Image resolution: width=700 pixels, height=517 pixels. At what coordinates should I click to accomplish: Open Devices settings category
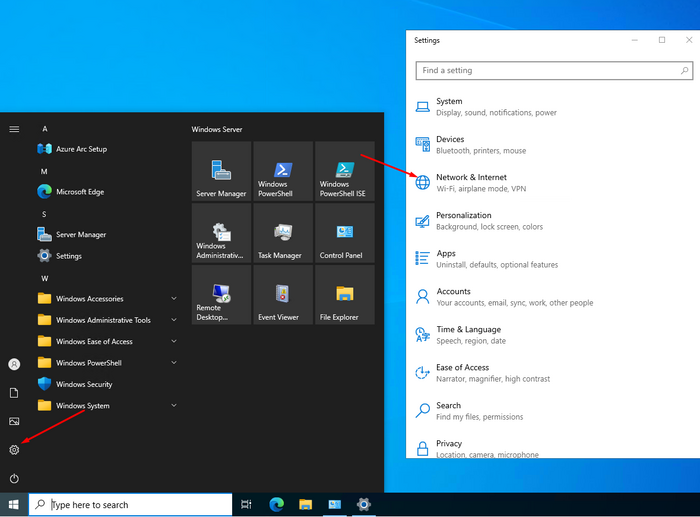tap(553, 145)
